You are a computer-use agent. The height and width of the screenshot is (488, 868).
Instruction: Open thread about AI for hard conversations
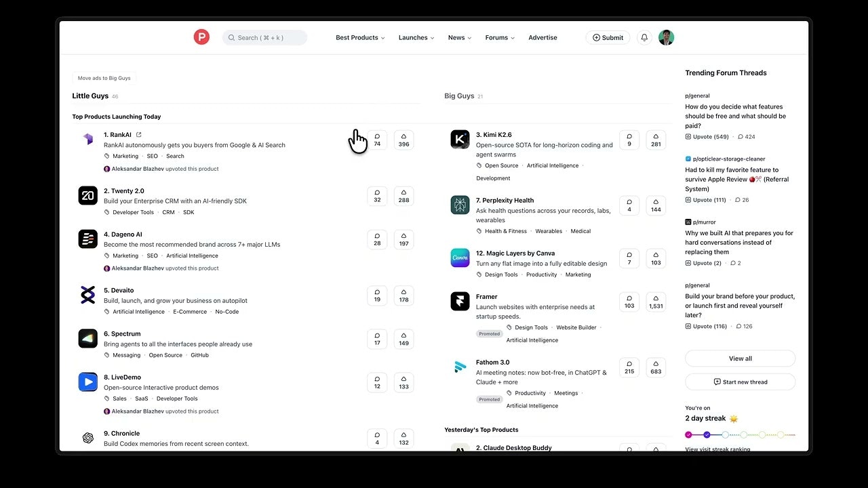739,243
